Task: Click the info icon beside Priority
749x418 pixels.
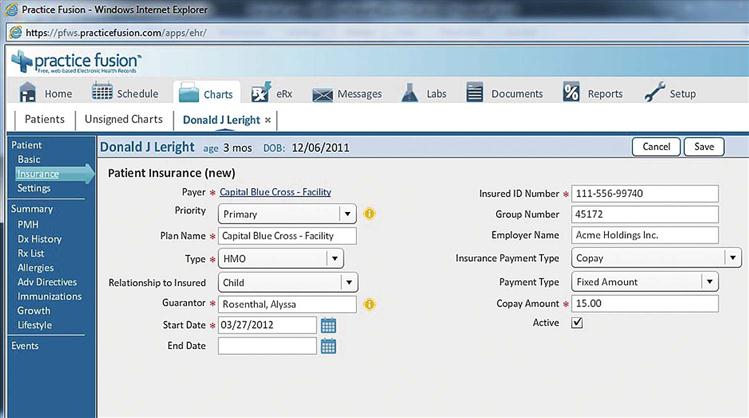Action: coord(369,213)
